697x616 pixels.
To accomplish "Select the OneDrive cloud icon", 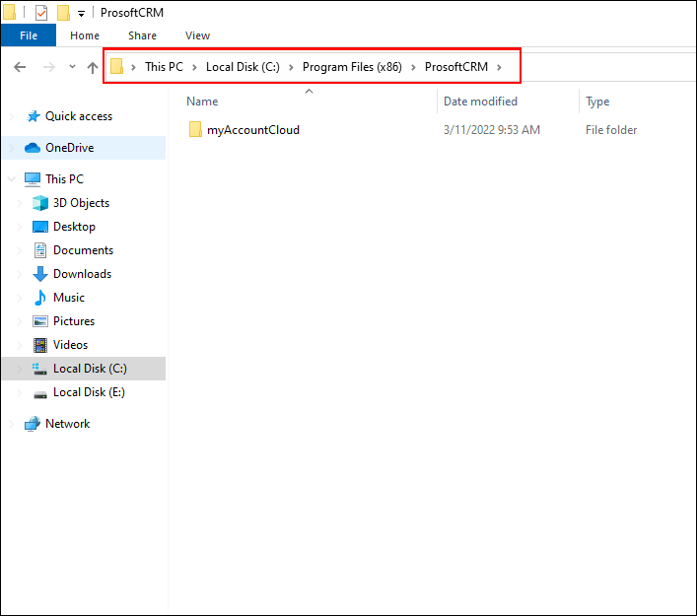I will 32,148.
